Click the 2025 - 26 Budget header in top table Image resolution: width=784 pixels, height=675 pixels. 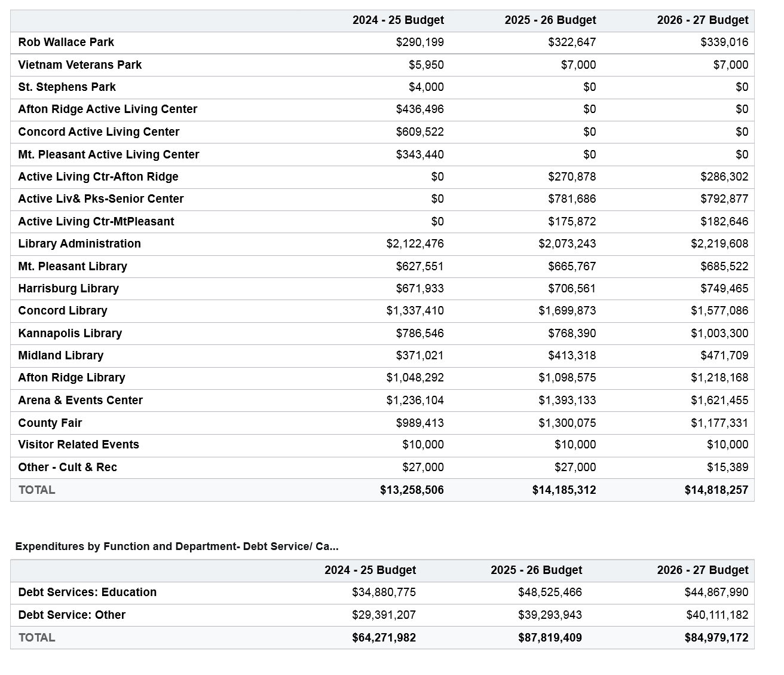point(550,20)
